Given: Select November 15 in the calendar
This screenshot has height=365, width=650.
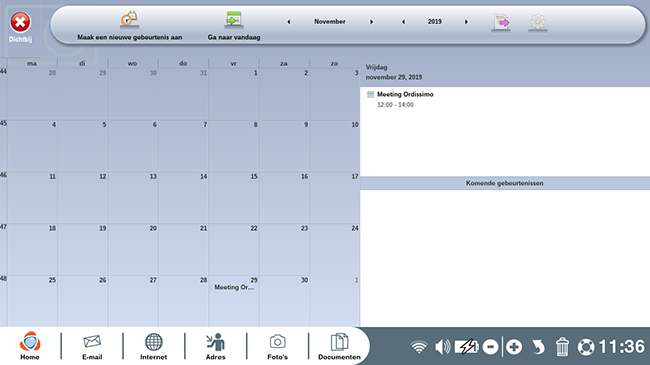Looking at the screenshot, I should (234, 198).
